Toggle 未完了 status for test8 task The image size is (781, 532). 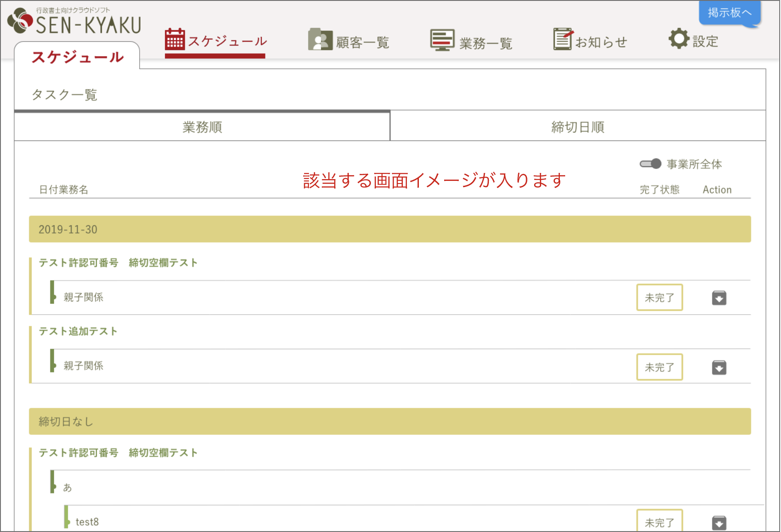coord(660,521)
